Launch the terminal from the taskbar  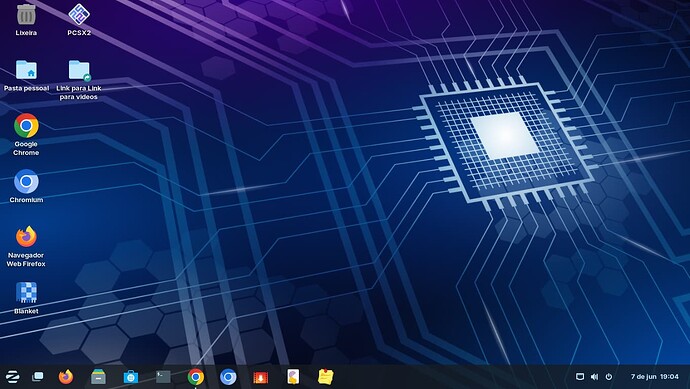coord(163,377)
